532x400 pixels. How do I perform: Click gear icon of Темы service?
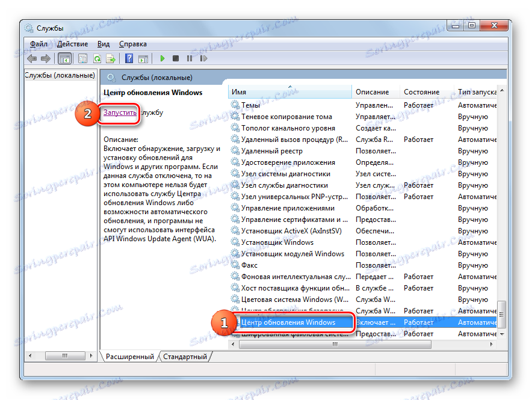[235, 105]
